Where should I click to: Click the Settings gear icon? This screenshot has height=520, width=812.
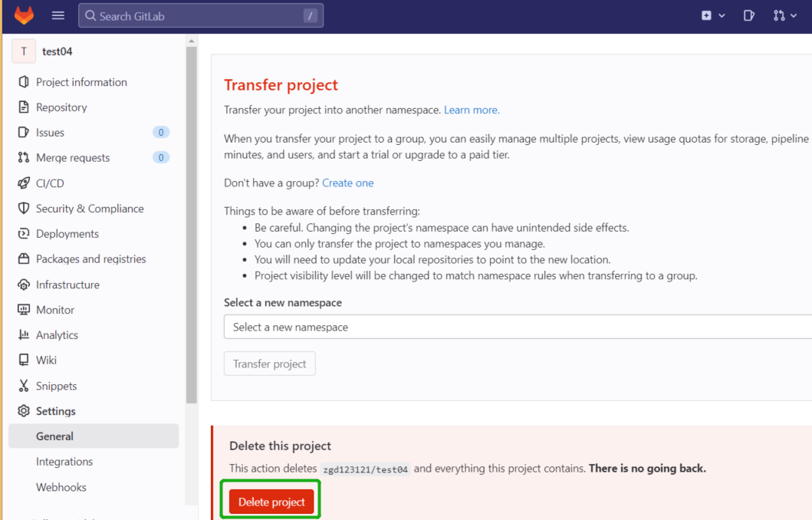(23, 411)
